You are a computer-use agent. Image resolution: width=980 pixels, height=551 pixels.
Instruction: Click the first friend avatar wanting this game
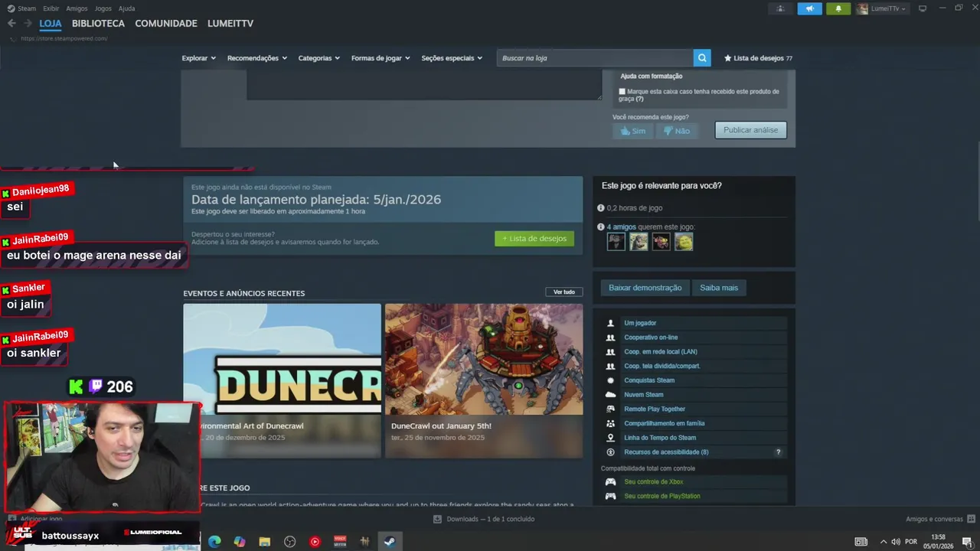click(616, 242)
